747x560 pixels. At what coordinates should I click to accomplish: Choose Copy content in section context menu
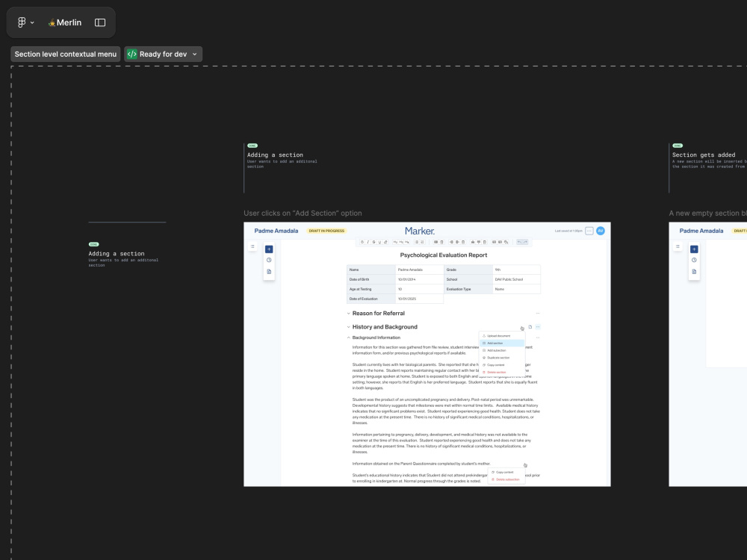(502, 365)
